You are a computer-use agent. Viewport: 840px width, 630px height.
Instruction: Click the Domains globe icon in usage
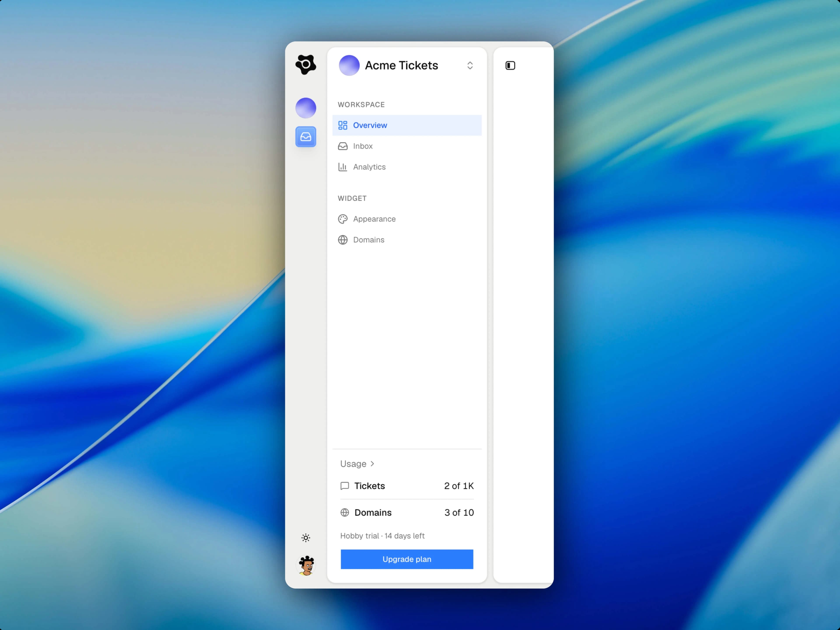coord(345,513)
